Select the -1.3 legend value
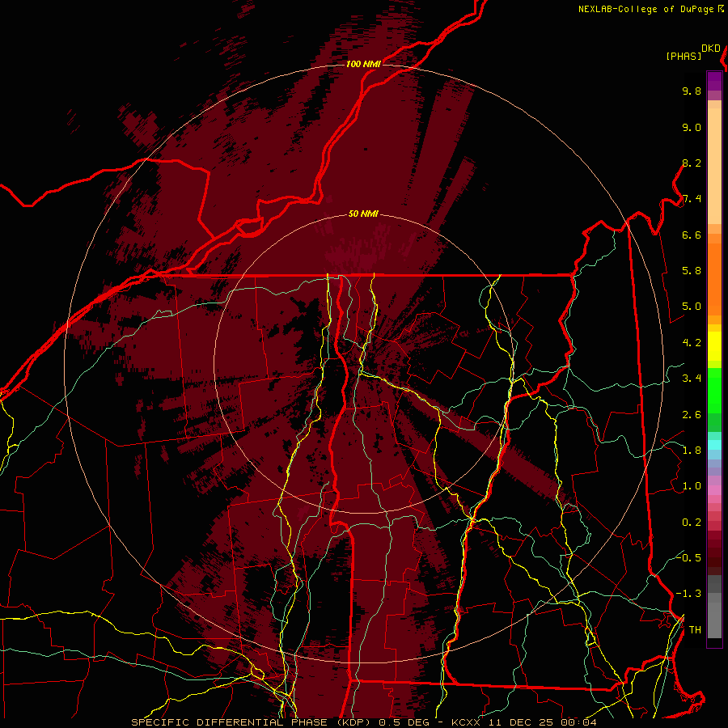The width and height of the screenshot is (728, 728). pyautogui.click(x=688, y=594)
